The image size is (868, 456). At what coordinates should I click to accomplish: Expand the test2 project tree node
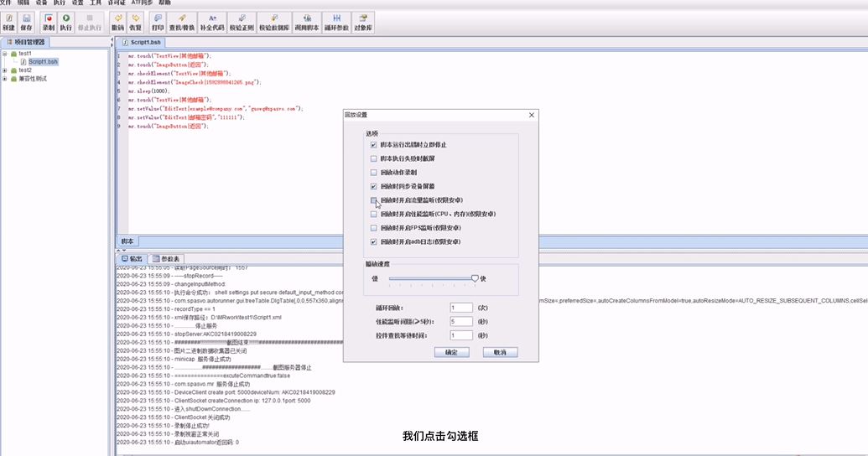tap(5, 70)
